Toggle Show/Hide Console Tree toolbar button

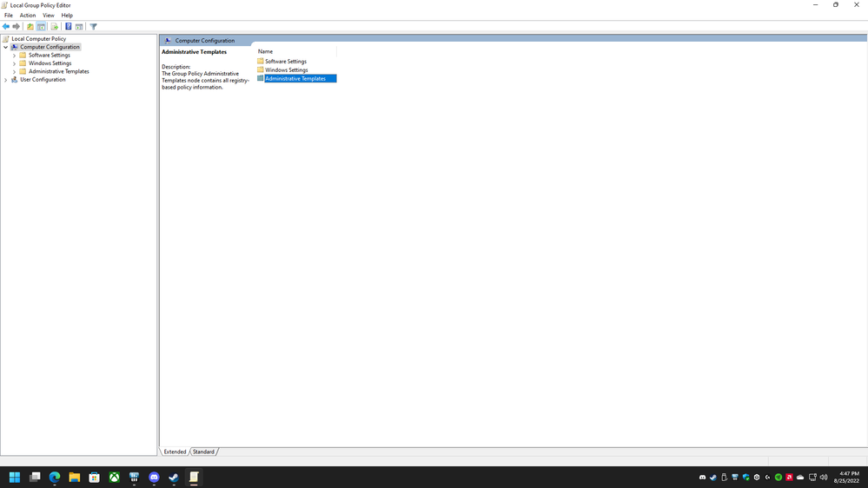pyautogui.click(x=41, y=27)
